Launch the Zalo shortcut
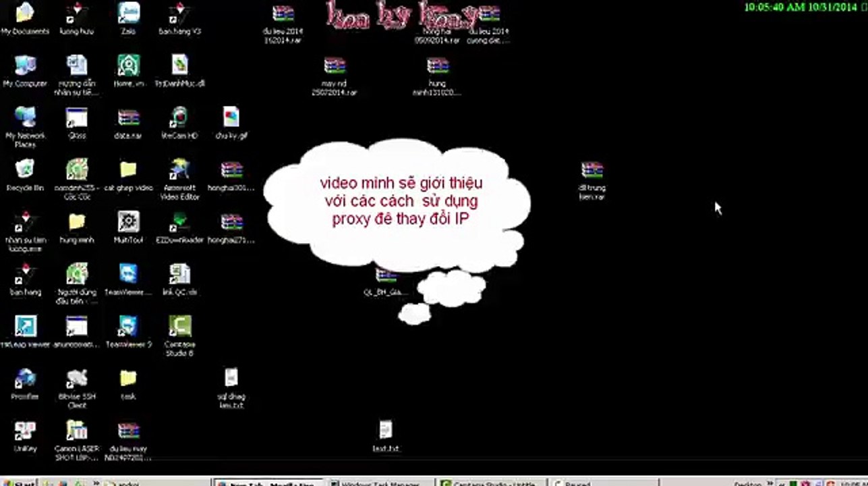The image size is (868, 486). [x=128, y=18]
